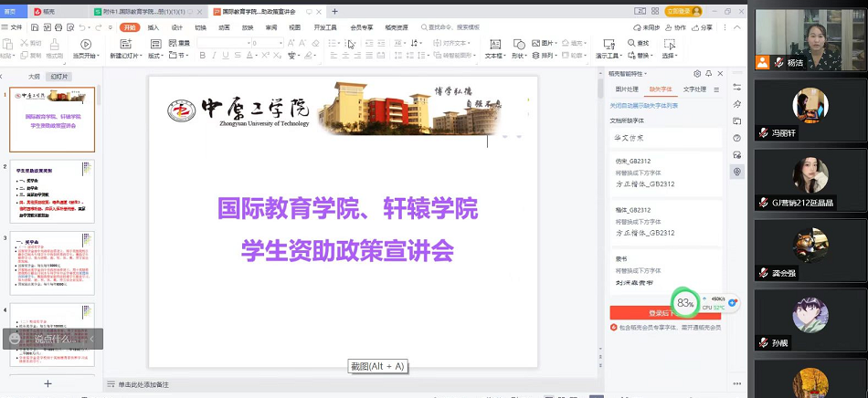Toggle Superscript formatting
Viewport: 868px width, 398px height.
(x=265, y=56)
